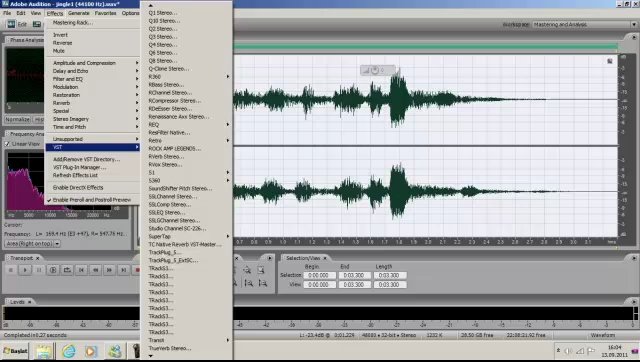
Task: Open Selection/View panel options arrow
Action: click(x=634, y=258)
